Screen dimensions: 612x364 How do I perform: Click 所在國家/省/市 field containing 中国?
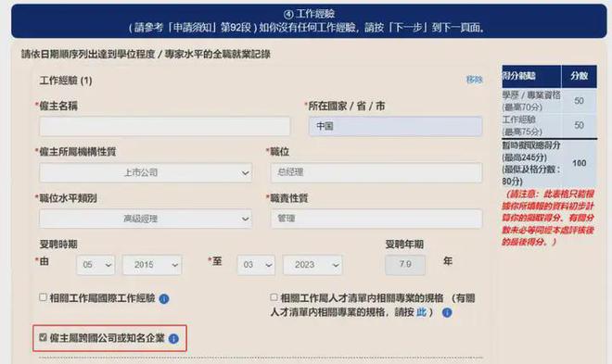click(x=395, y=126)
